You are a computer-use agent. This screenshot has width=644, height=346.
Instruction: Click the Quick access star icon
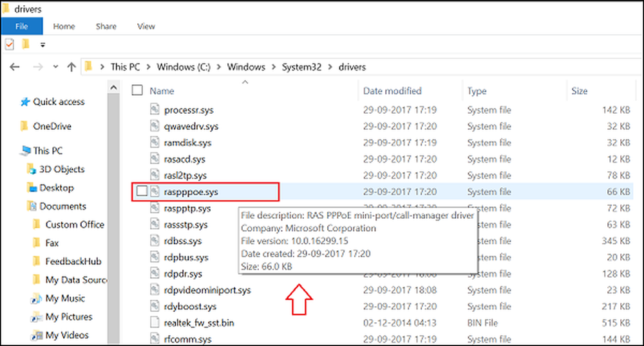coord(25,102)
